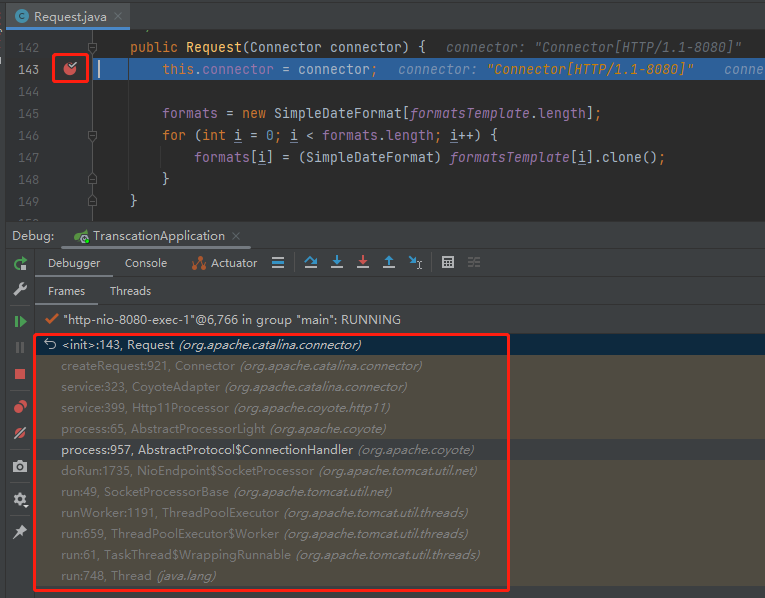
Task: Open debugger settings gear
Action: click(x=20, y=499)
